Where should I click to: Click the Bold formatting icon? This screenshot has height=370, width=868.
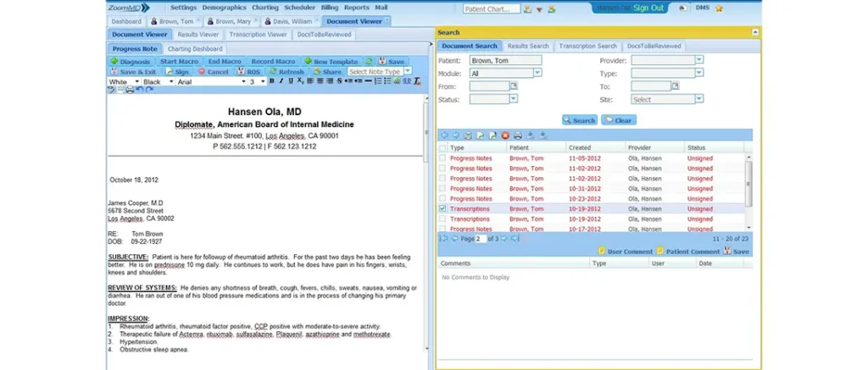click(272, 81)
